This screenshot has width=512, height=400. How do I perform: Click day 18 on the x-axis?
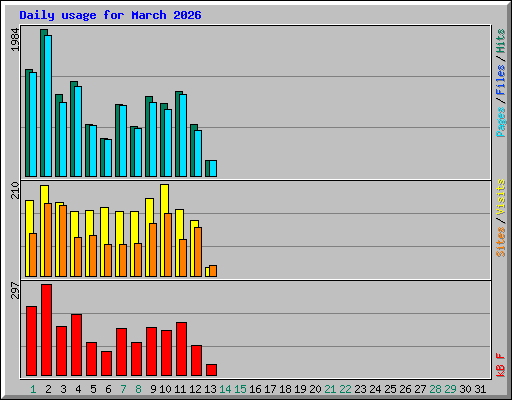(x=285, y=389)
